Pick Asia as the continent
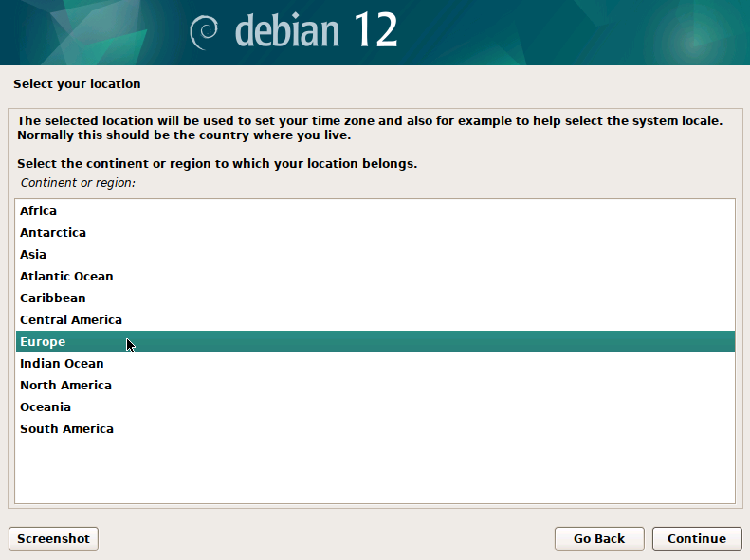750x560 pixels. click(x=33, y=254)
